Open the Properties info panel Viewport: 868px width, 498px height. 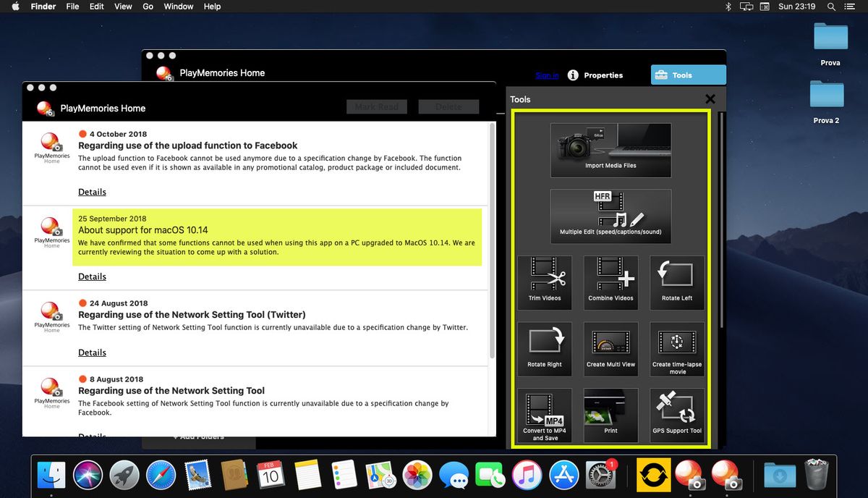click(x=595, y=75)
